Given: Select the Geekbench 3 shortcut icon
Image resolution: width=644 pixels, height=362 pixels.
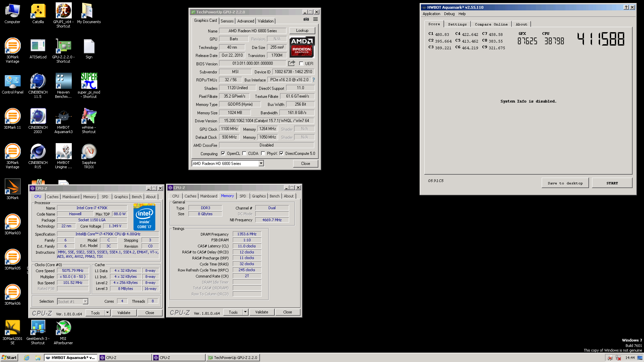Looking at the screenshot, I should click(38, 332).
